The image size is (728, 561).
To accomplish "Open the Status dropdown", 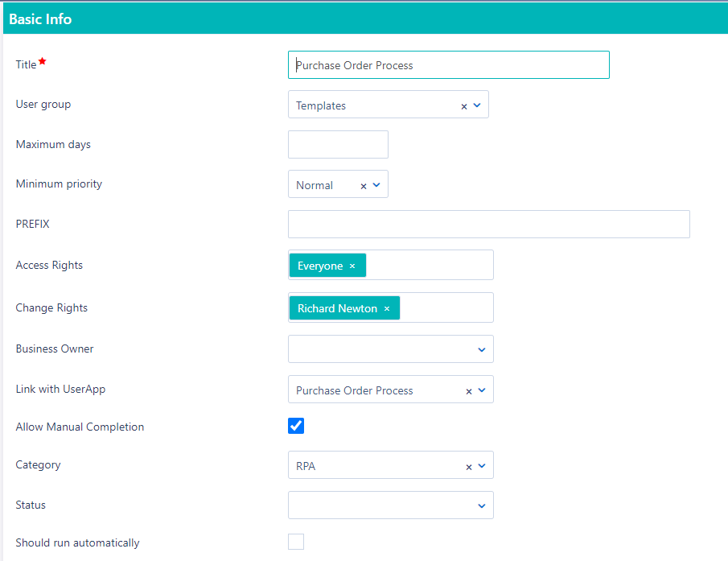I will pos(480,505).
